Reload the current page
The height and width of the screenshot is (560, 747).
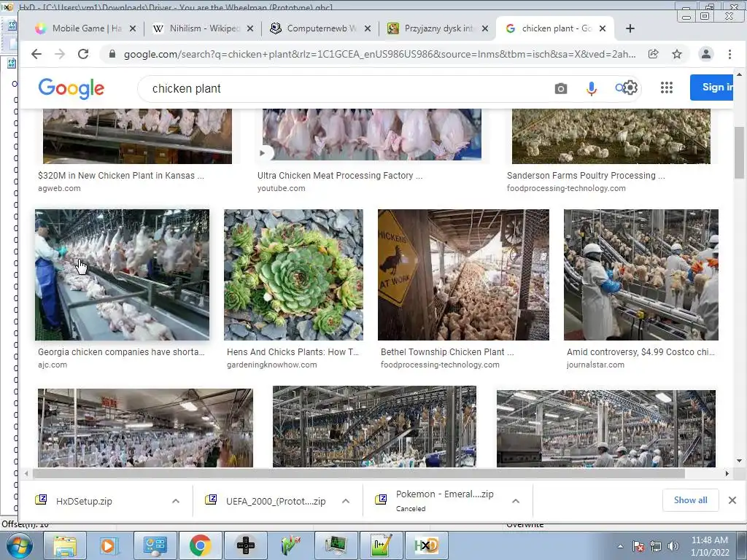[83, 54]
